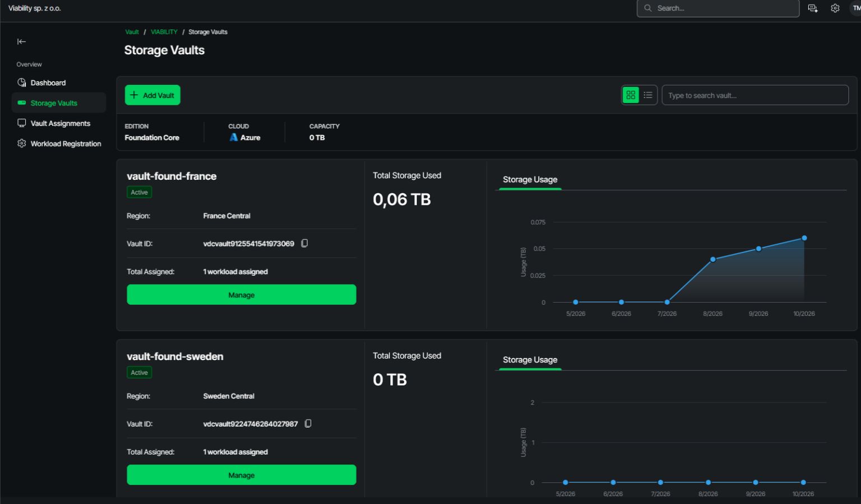Click the 'France Central' region value

pos(226,216)
